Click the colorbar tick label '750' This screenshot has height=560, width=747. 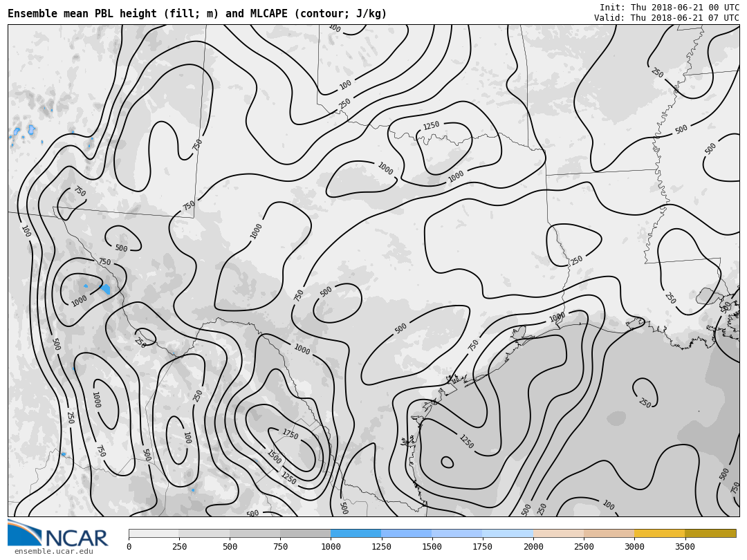[281, 547]
